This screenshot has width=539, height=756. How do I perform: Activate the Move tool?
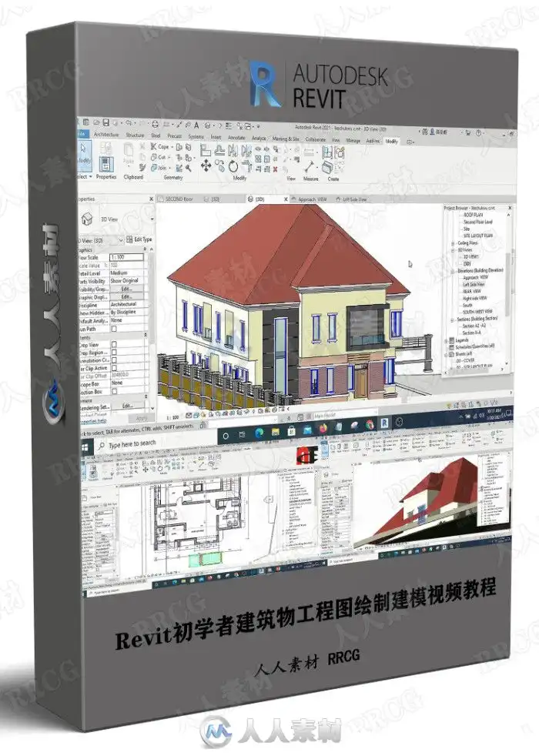click(x=206, y=166)
